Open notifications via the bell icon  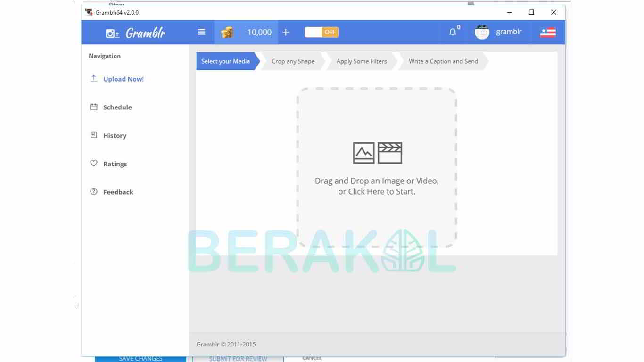tap(453, 32)
